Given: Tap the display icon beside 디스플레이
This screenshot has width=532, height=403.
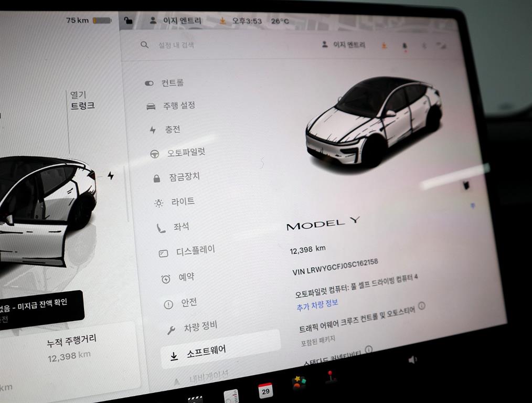Looking at the screenshot, I should [x=164, y=253].
